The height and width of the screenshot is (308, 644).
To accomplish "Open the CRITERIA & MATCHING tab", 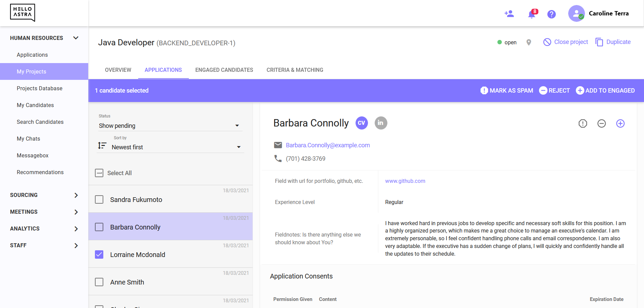I will (295, 70).
